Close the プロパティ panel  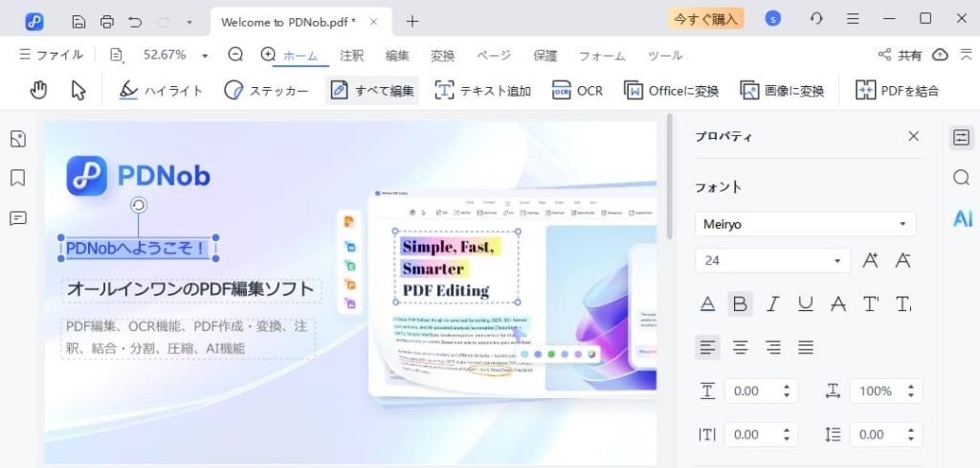click(x=914, y=136)
